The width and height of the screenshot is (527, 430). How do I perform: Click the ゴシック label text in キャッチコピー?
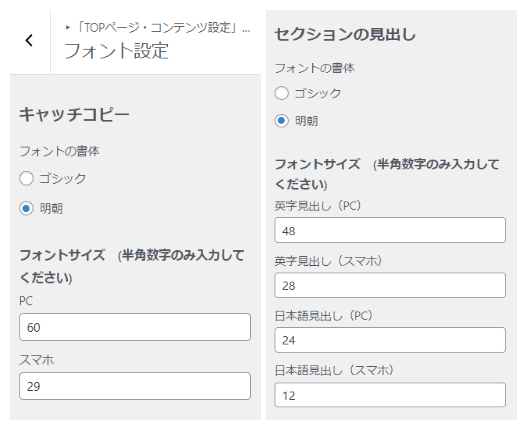click(63, 179)
